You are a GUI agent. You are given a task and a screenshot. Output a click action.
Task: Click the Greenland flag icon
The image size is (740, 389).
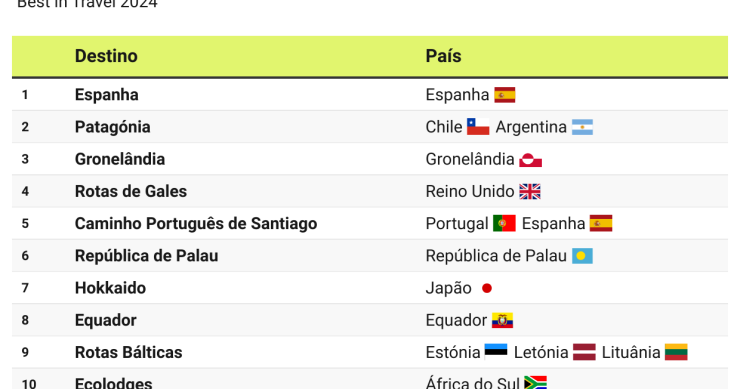coord(530,160)
